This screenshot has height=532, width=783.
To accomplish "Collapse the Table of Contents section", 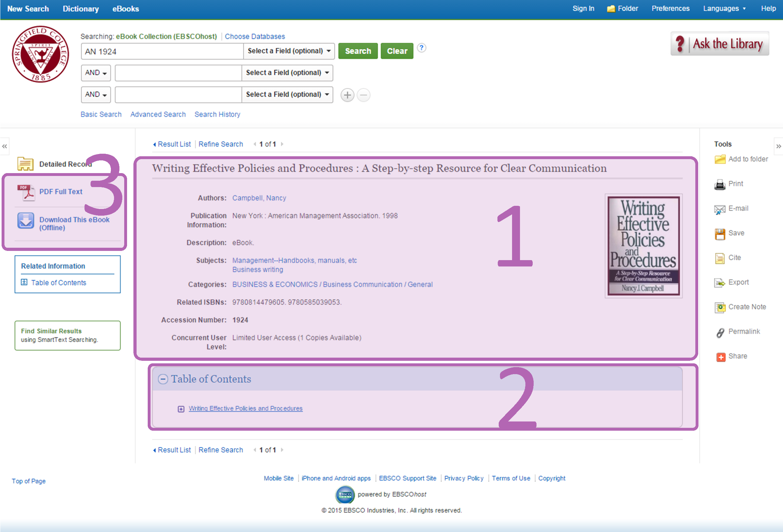I will (x=163, y=379).
